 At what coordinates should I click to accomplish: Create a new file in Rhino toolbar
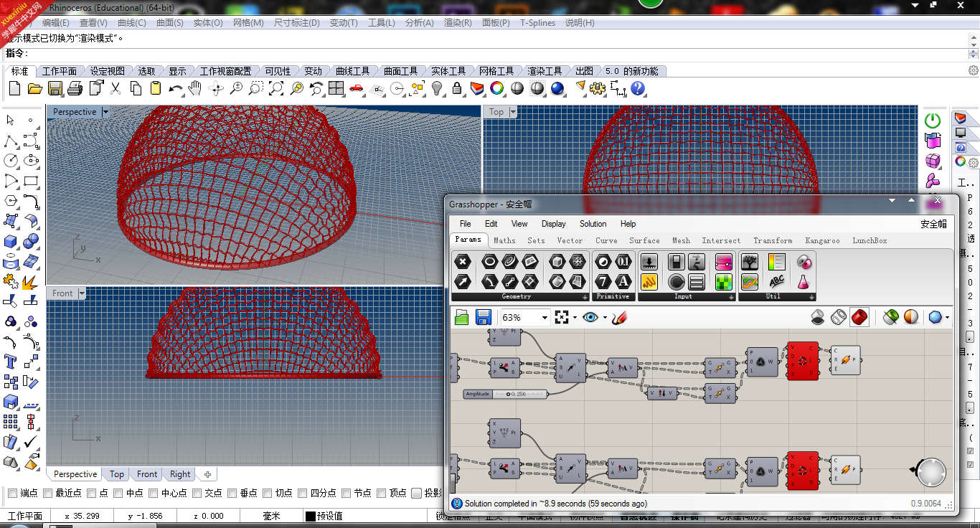(x=15, y=88)
